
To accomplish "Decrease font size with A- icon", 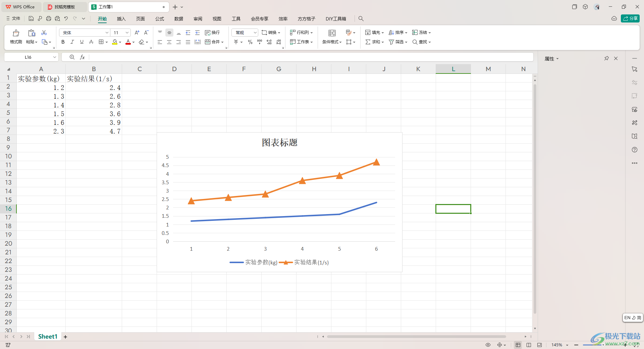I will [146, 33].
